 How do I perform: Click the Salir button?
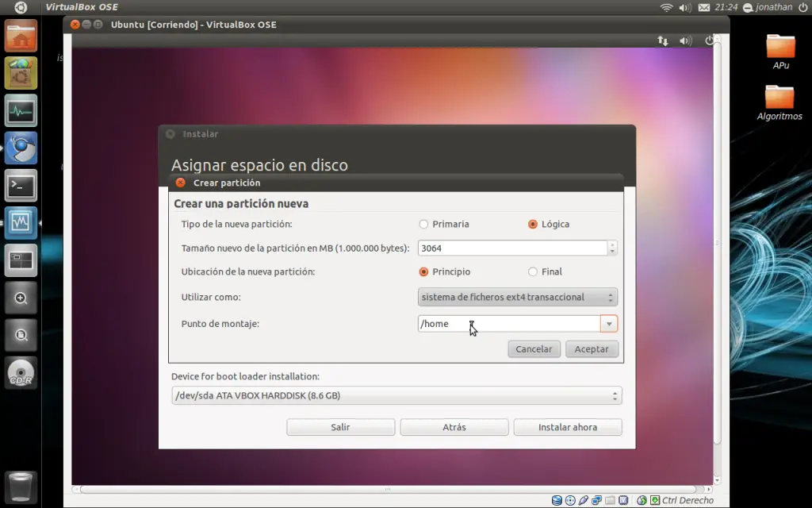click(340, 427)
